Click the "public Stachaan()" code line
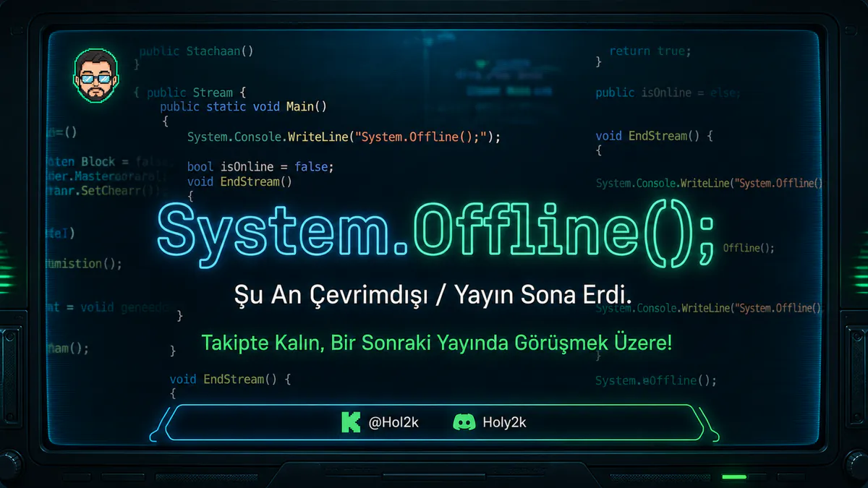 [x=196, y=51]
